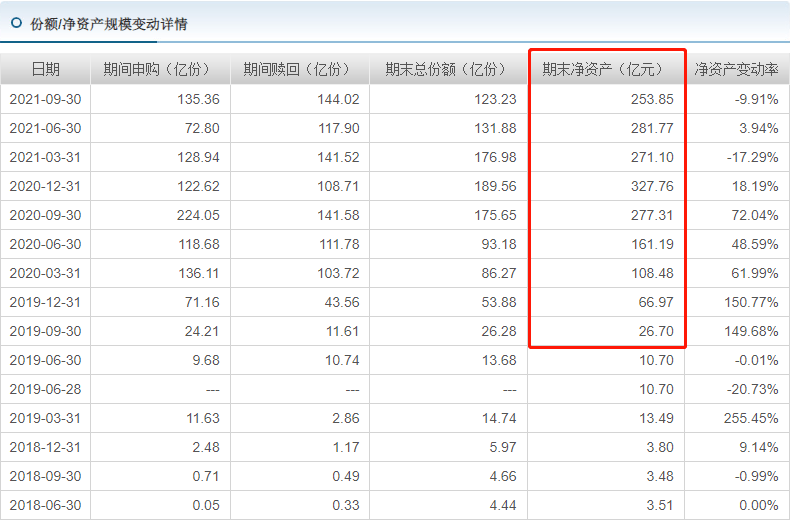
Task: Click change rate 150.77%
Action: click(x=752, y=302)
